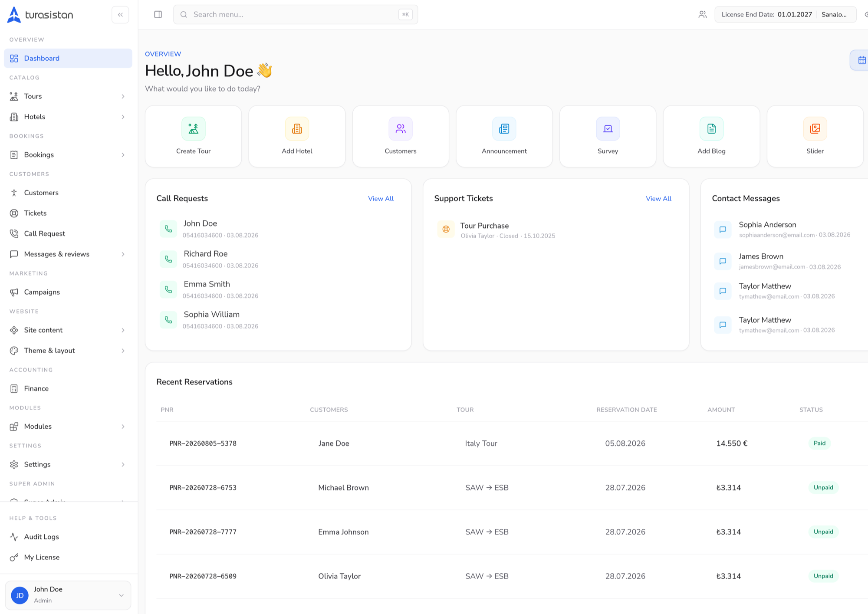
Task: Click message icon beside Sophia Anderson
Action: (x=723, y=230)
